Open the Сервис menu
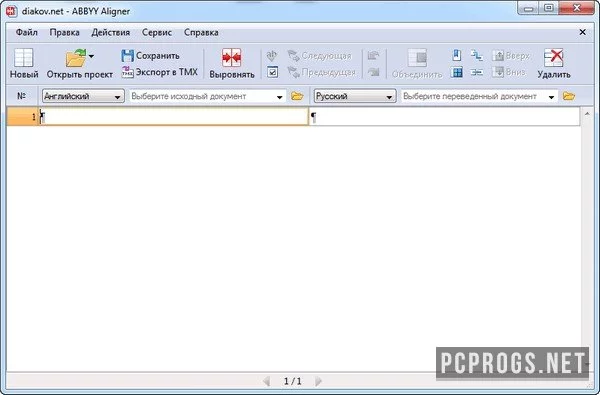Viewport: 600px width, 395px height. [x=157, y=33]
